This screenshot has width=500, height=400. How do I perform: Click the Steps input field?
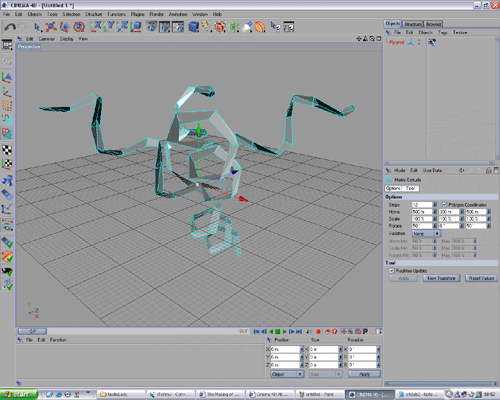pyautogui.click(x=422, y=205)
